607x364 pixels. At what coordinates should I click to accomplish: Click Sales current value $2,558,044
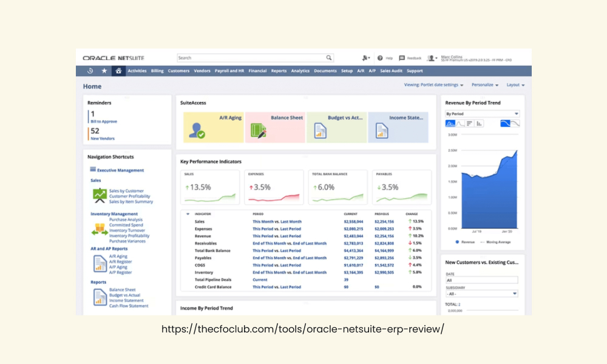[x=353, y=221]
